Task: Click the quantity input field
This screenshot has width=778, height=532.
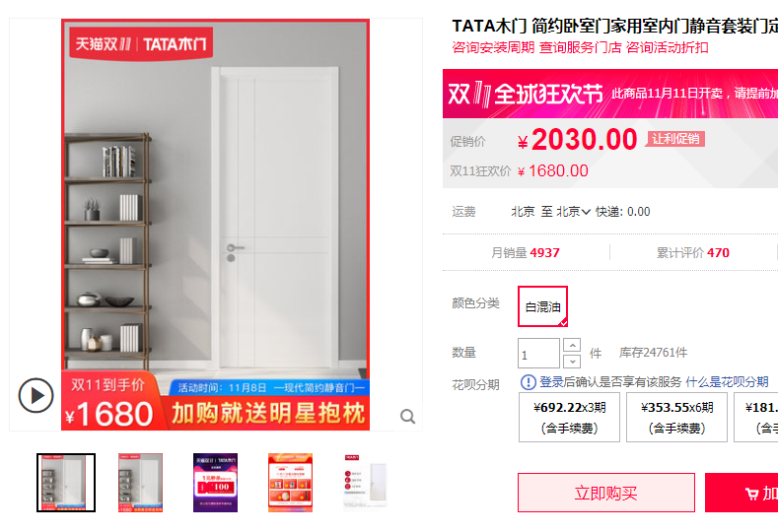Action: tap(538, 354)
